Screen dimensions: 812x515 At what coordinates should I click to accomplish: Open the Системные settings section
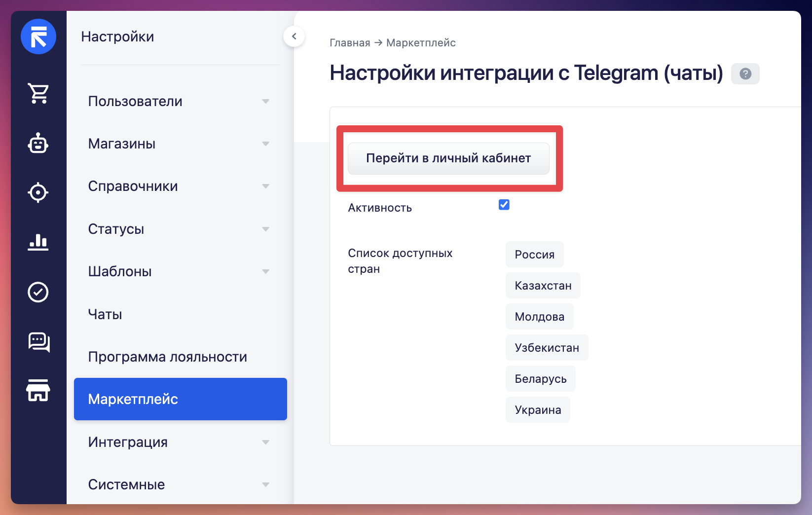tap(181, 484)
